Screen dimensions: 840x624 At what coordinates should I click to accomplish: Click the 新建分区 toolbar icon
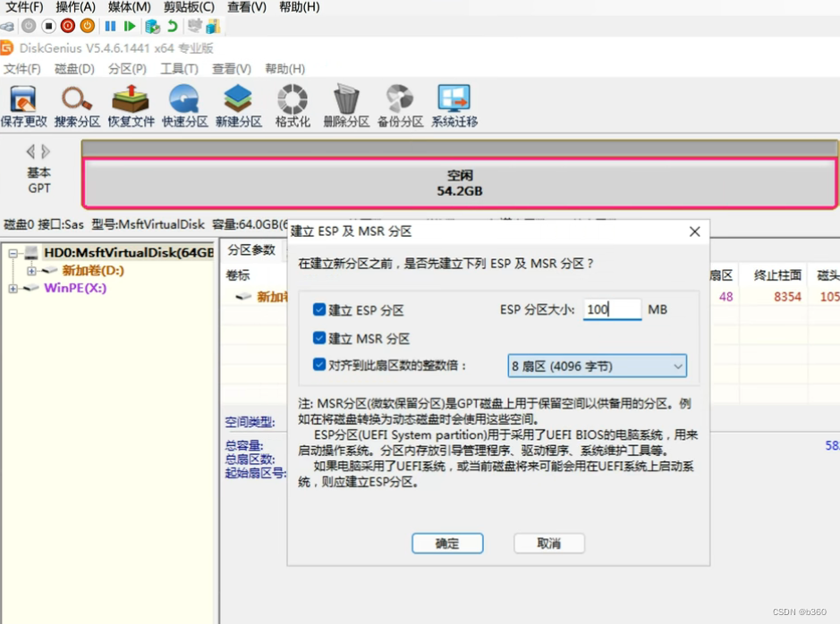click(x=238, y=106)
